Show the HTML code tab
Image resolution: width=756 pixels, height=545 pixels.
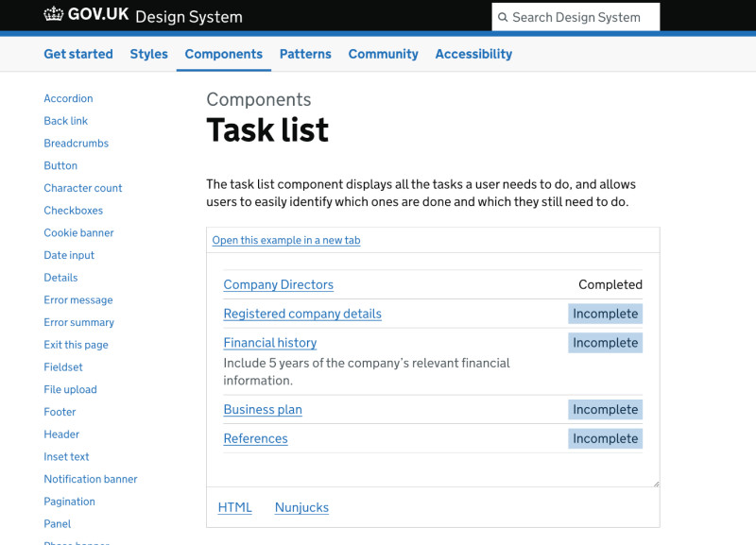[234, 507]
